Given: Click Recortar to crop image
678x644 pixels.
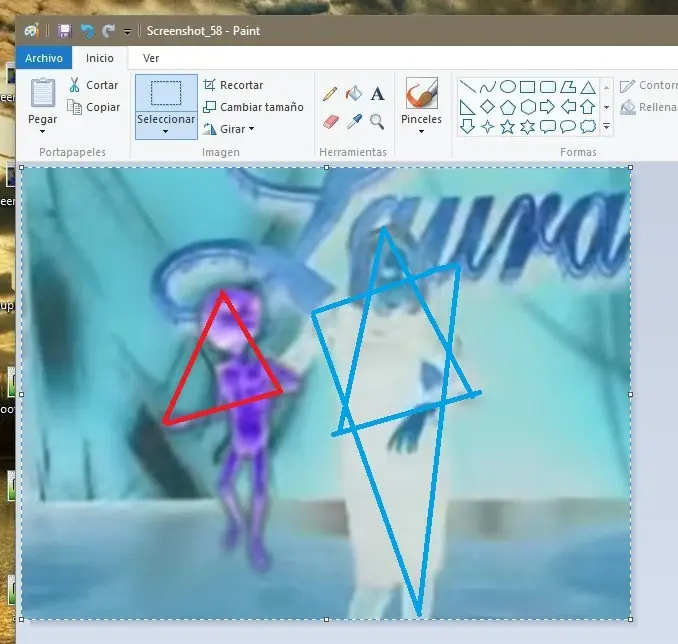Looking at the screenshot, I should point(233,85).
